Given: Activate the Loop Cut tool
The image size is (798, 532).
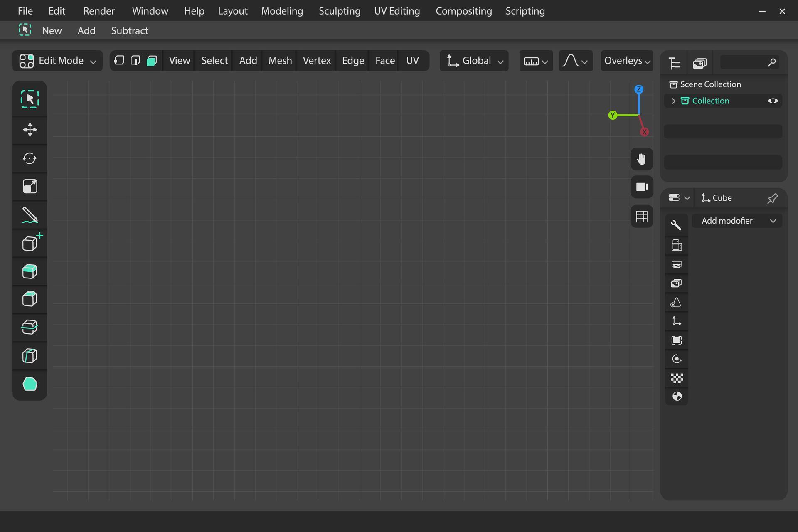Looking at the screenshot, I should pos(30,327).
